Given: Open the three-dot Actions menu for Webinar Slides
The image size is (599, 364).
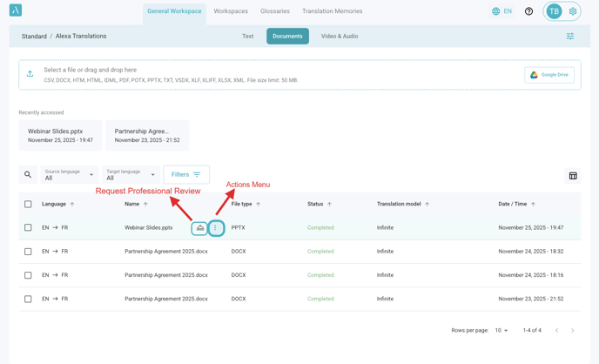Looking at the screenshot, I should point(216,228).
